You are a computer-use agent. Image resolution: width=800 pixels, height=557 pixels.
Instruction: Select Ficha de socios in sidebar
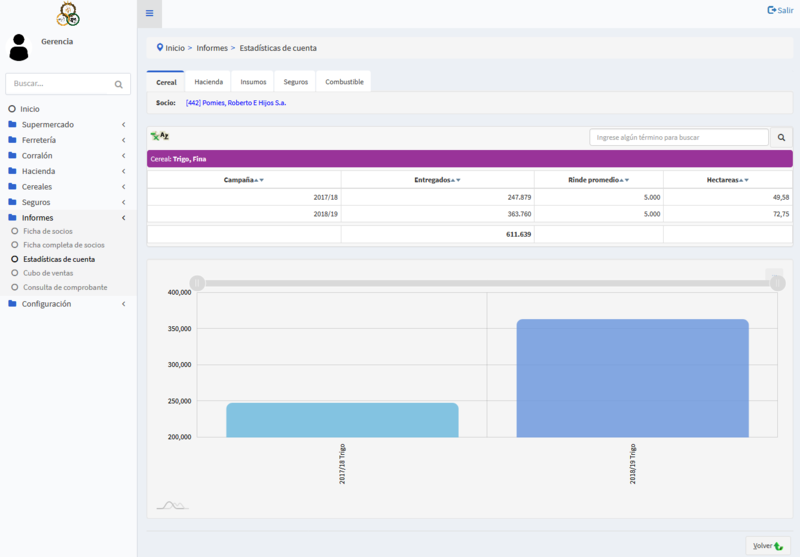tap(48, 231)
